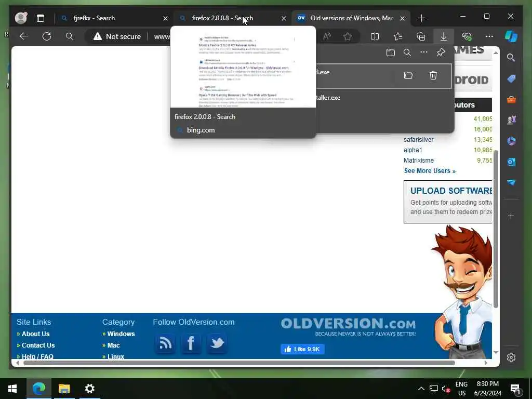Delete the first .exe download
Screen dimensions: 532x399
coord(433,75)
